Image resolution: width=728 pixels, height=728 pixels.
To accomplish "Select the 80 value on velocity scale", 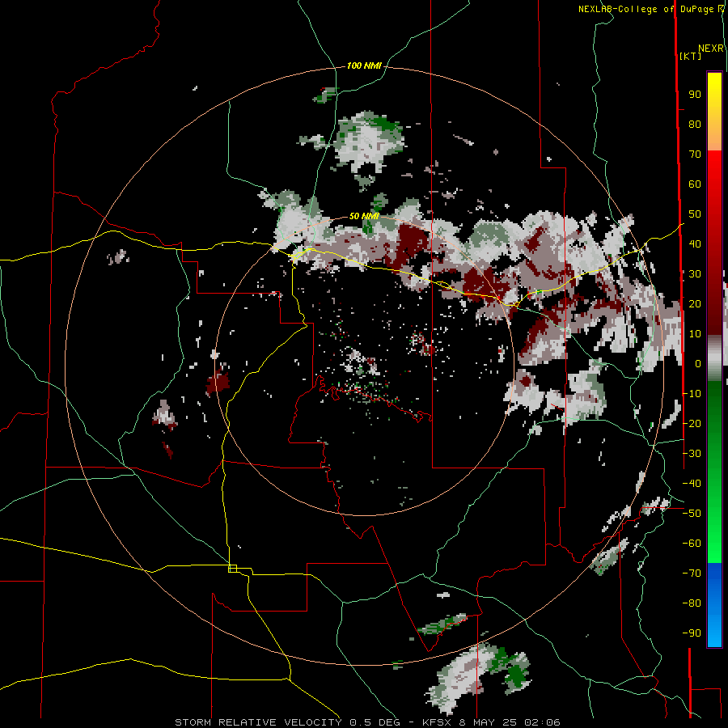I will coord(695,124).
